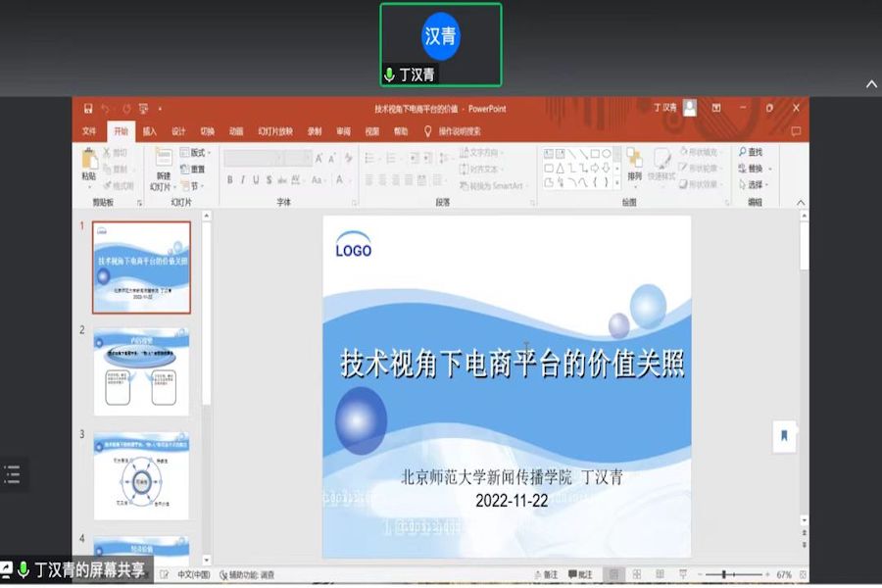Click Reset (重置) slide button

click(194, 169)
